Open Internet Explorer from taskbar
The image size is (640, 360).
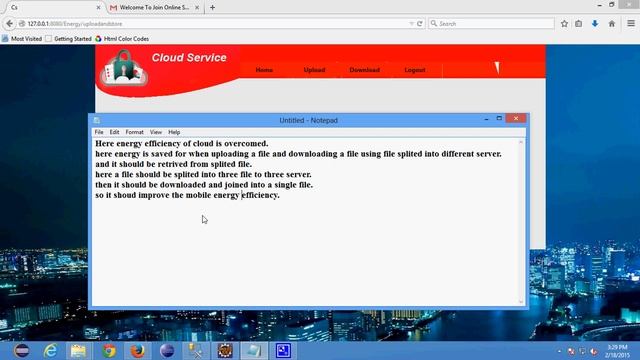tap(50, 351)
